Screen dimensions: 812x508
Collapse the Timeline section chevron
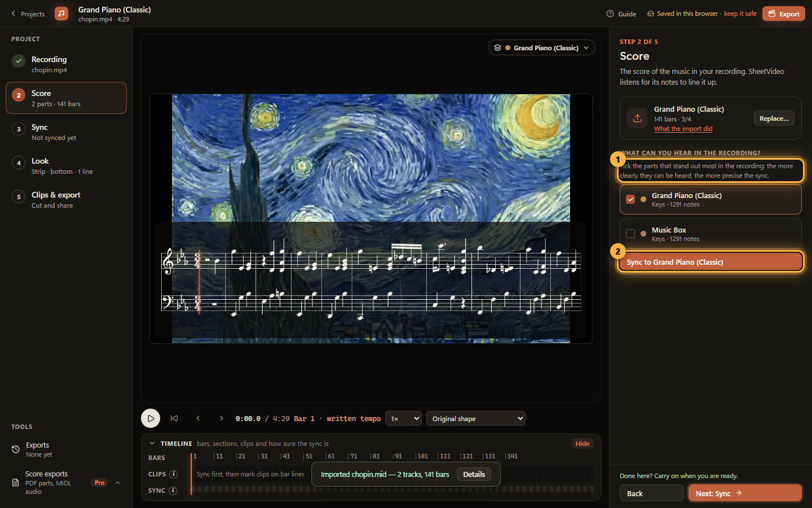pos(152,443)
